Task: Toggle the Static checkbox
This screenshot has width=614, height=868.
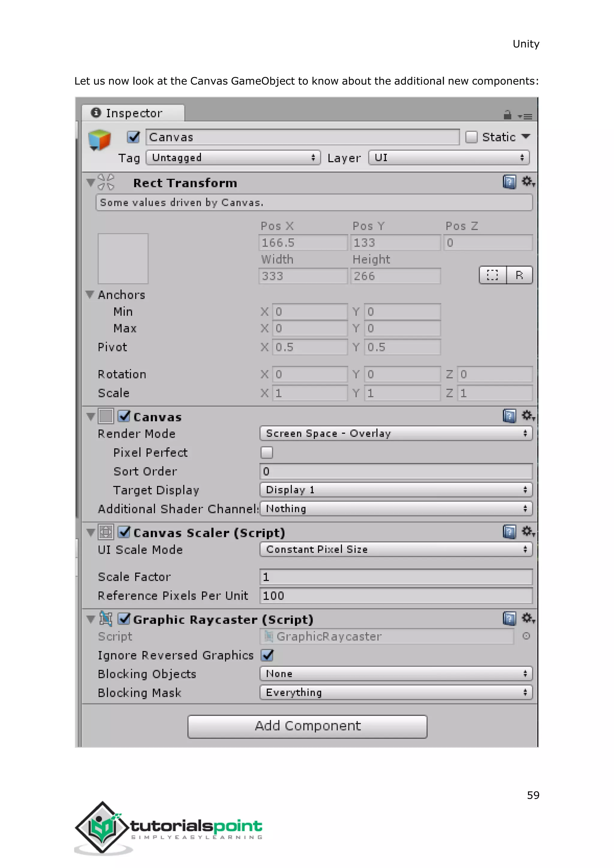Action: pos(471,137)
